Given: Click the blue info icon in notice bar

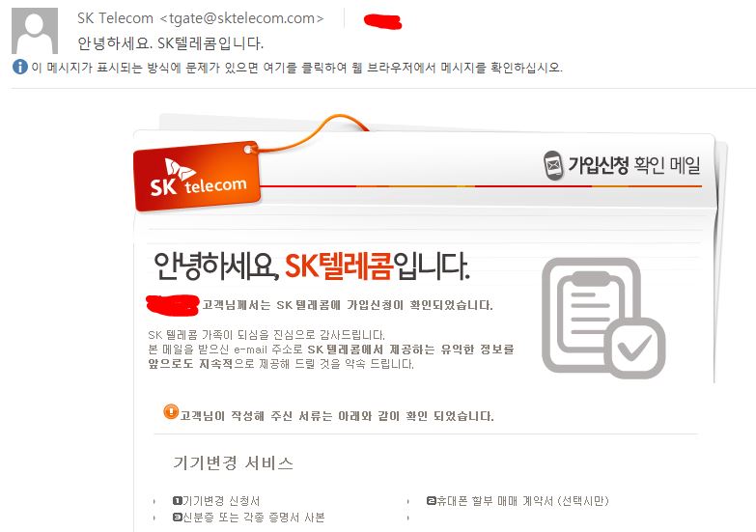Looking at the screenshot, I should [x=19, y=67].
